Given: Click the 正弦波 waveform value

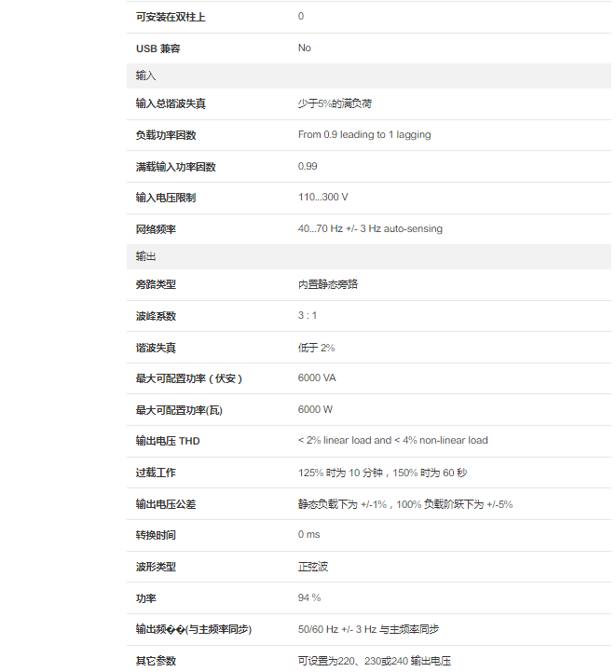Looking at the screenshot, I should click(x=313, y=566).
